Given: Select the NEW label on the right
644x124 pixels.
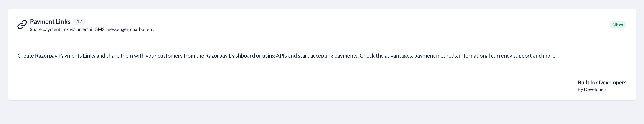Looking at the screenshot, I should tap(618, 25).
